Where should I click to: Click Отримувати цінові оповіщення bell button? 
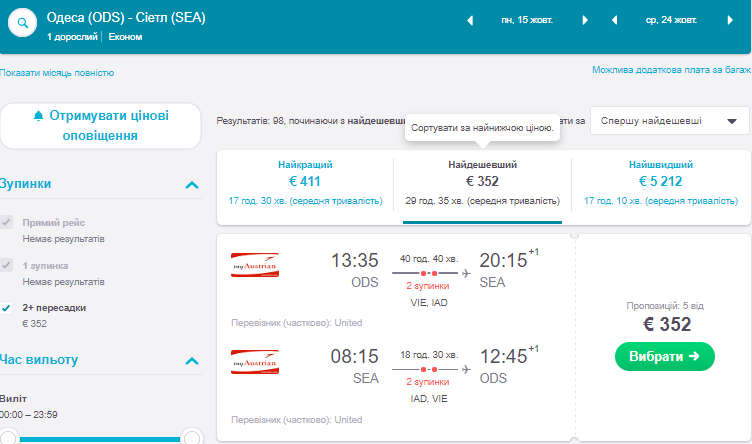pyautogui.click(x=100, y=126)
